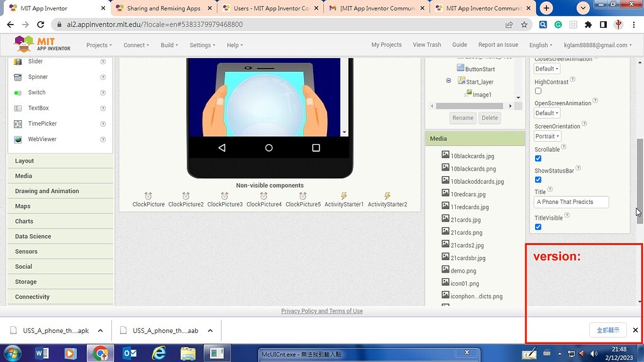Expand the Layout palette section
Viewport: 644px width, 362px height.
coord(60,161)
